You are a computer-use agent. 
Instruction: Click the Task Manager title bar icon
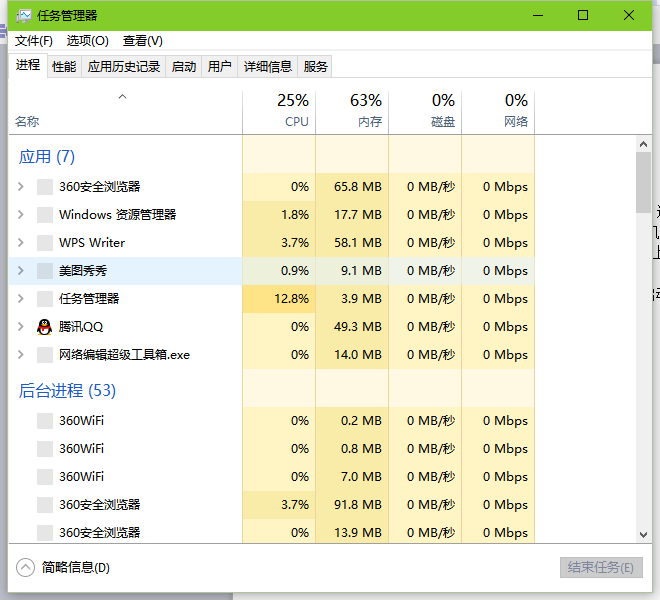pos(24,16)
